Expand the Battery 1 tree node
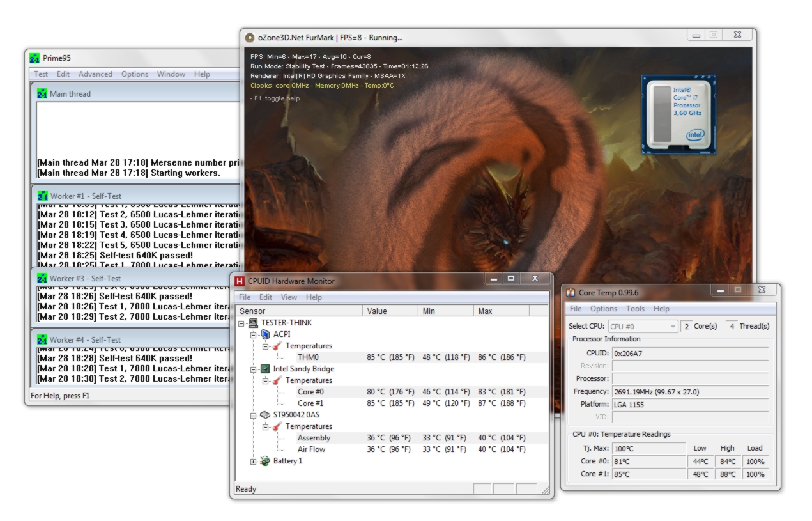 (x=254, y=461)
